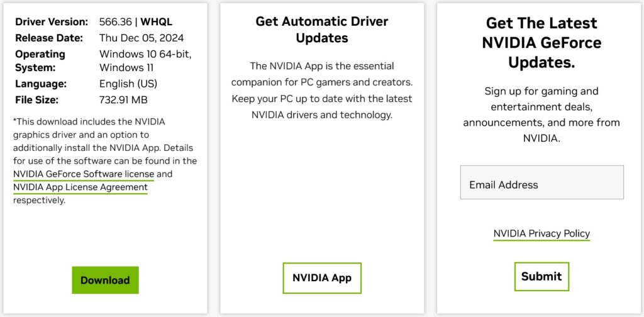
Task: Select the driver version value 566.36
Action: pyautogui.click(x=116, y=22)
